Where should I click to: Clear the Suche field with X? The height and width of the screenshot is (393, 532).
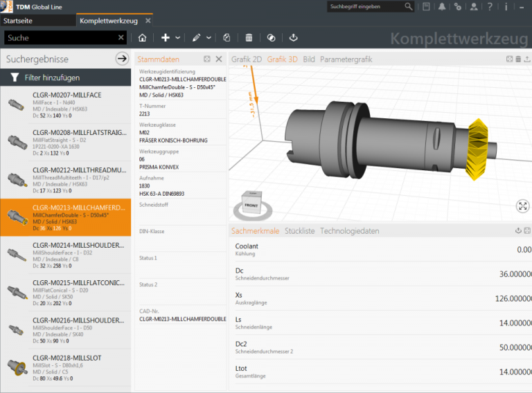121,37
